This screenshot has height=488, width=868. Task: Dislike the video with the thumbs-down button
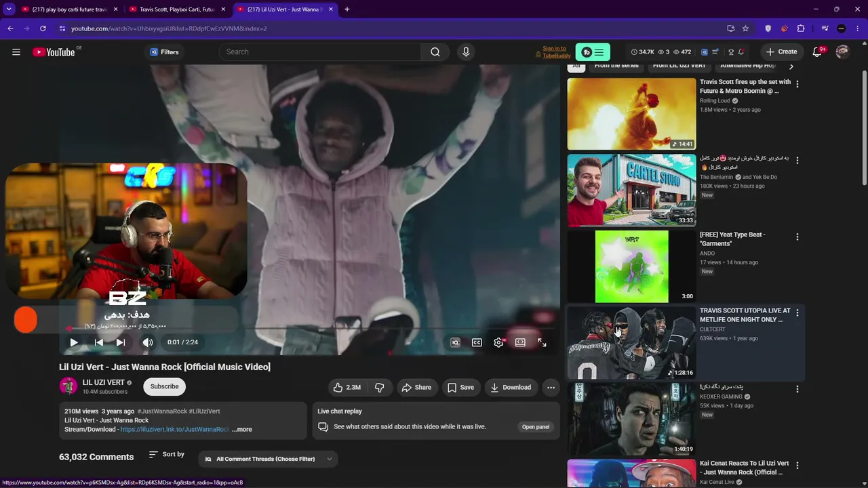[x=380, y=388]
